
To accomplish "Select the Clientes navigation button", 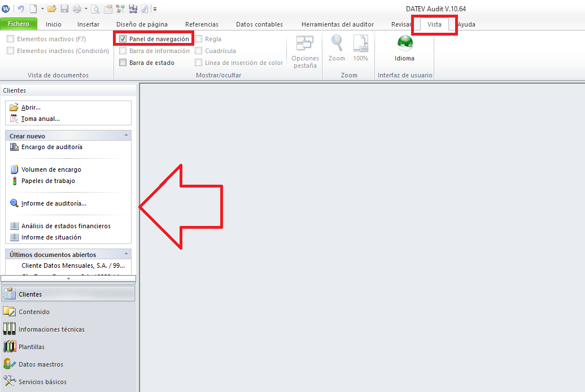I will point(68,294).
